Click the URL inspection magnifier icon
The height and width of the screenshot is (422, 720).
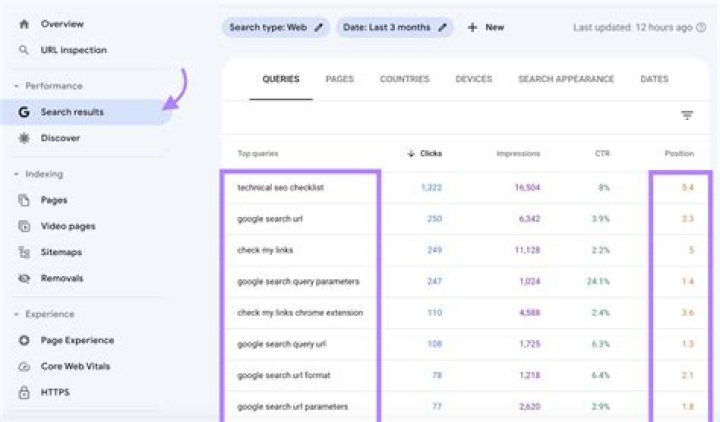point(24,50)
